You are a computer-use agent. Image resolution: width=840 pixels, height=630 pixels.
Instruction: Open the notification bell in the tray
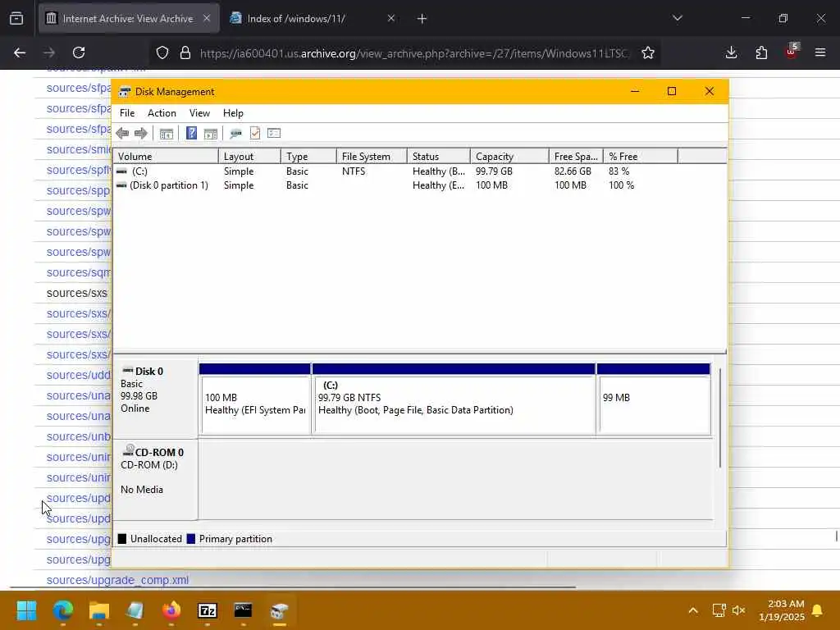coord(818,610)
